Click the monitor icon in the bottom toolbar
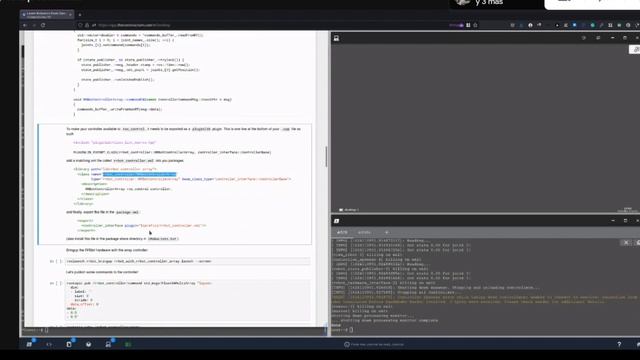Image resolution: width=640 pixels, height=360 pixels. tap(108, 344)
